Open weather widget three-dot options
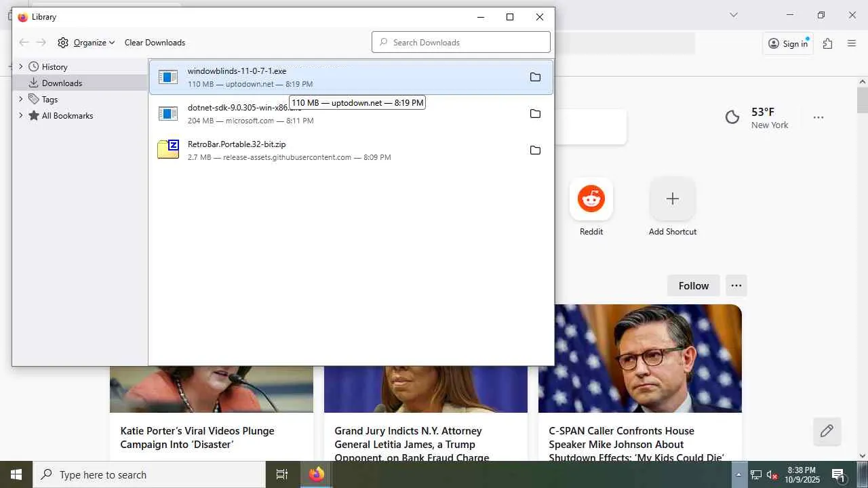 (x=818, y=117)
